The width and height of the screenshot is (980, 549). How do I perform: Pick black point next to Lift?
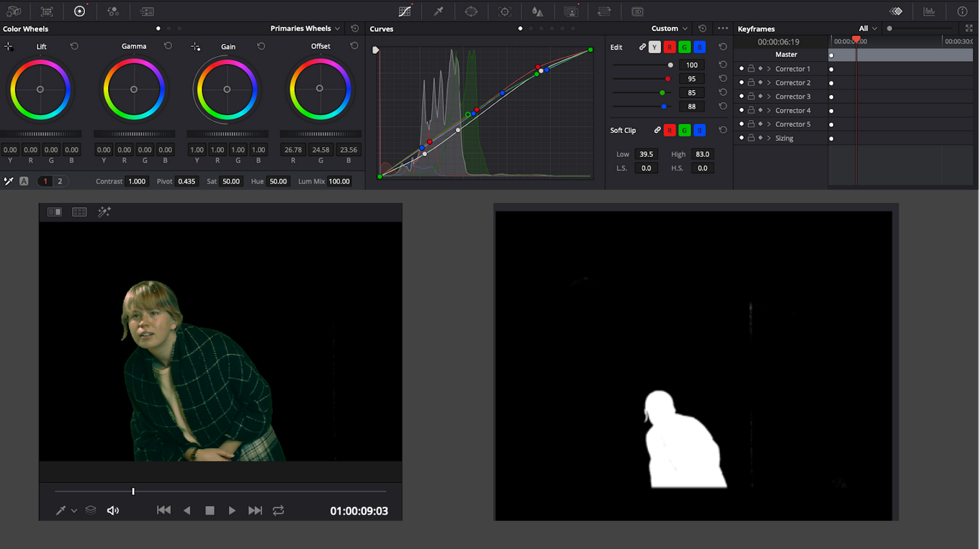click(x=9, y=46)
